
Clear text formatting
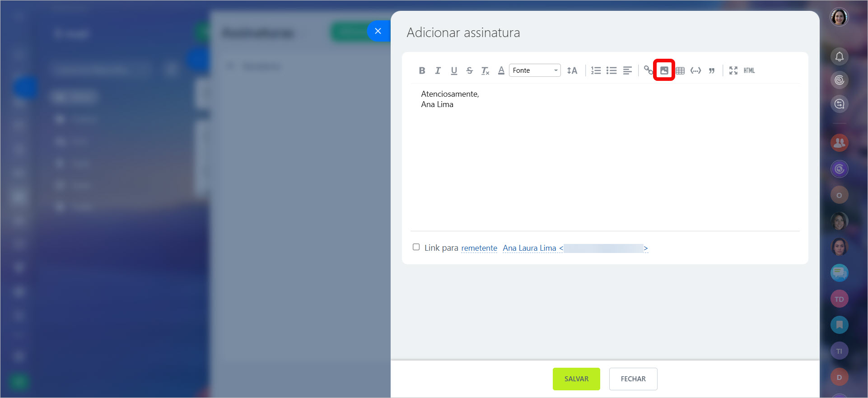pyautogui.click(x=485, y=70)
